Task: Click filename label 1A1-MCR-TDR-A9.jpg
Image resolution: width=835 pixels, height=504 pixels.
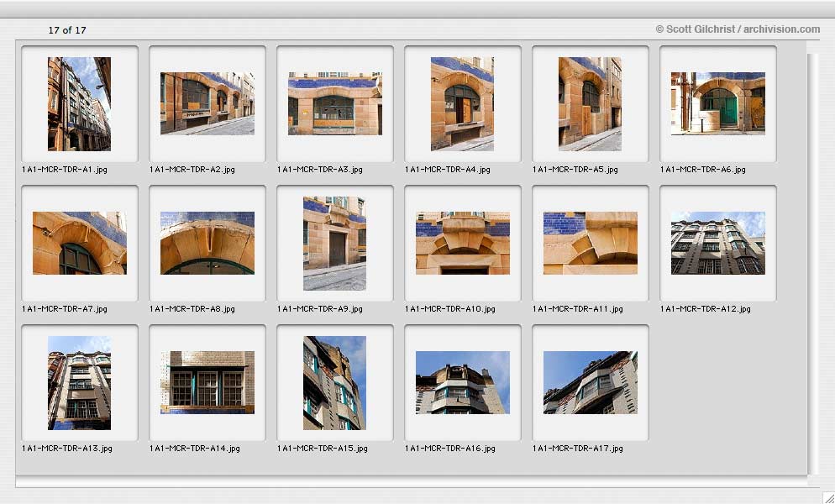Action: pyautogui.click(x=320, y=309)
